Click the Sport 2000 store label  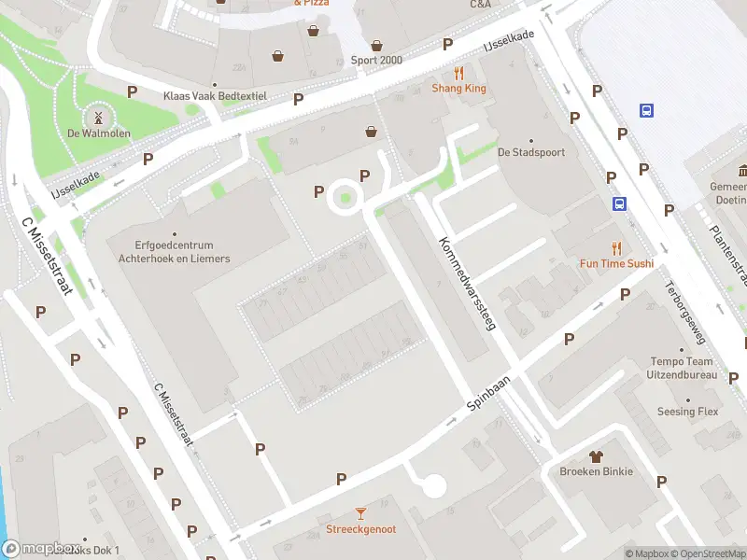tap(376, 60)
